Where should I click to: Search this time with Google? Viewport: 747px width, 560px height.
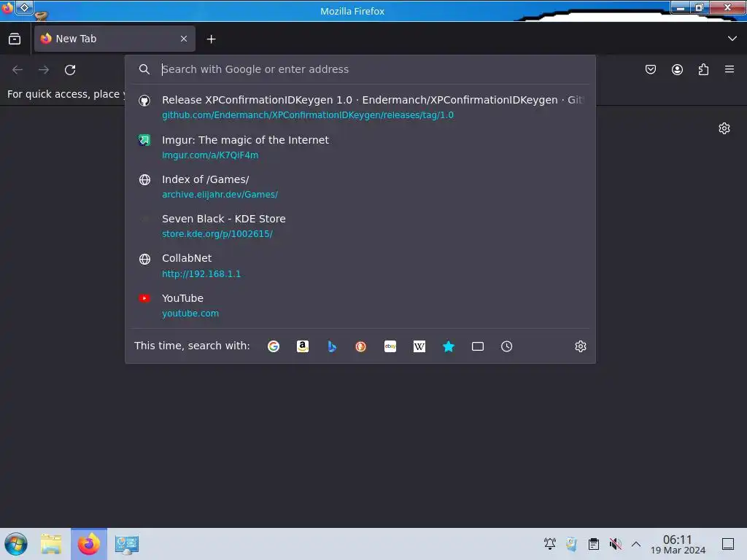coord(274,346)
